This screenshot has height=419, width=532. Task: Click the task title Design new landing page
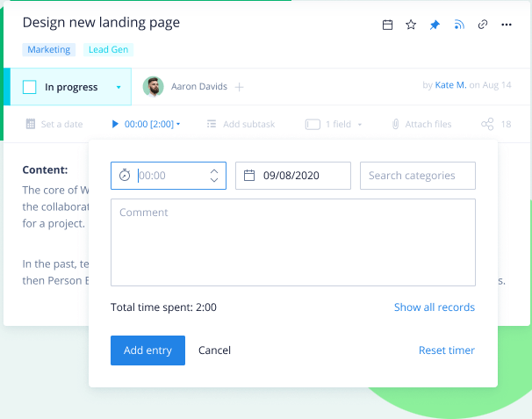[x=101, y=23]
